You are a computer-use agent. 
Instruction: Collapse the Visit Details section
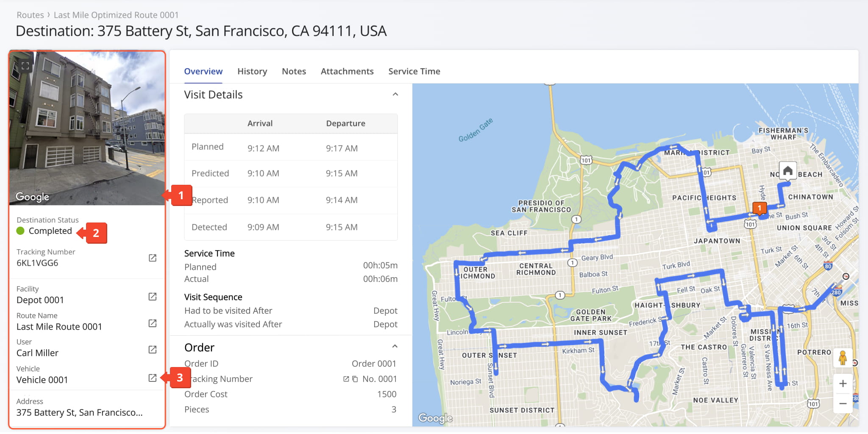point(395,95)
